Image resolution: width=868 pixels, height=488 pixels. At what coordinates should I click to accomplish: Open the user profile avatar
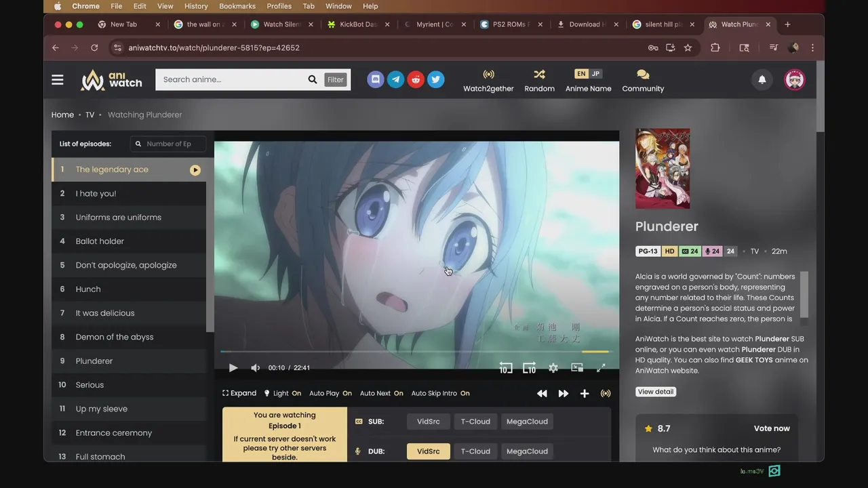795,79
